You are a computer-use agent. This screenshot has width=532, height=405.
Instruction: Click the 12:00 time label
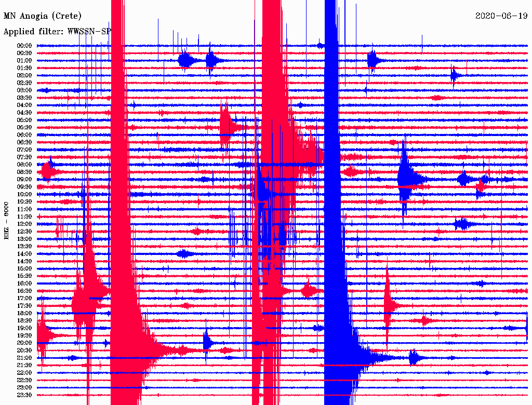[x=24, y=224]
